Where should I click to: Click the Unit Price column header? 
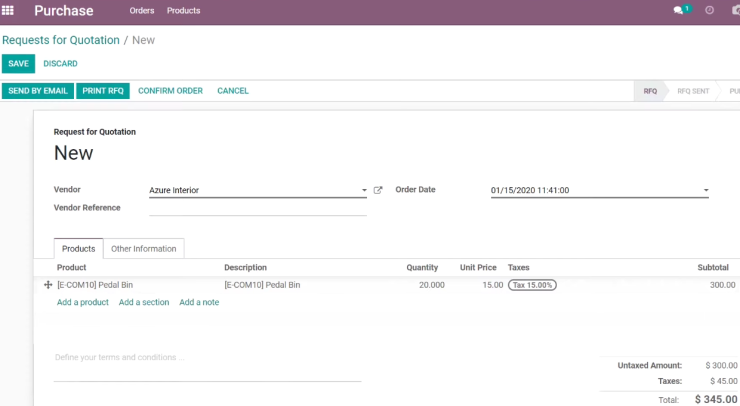point(478,268)
